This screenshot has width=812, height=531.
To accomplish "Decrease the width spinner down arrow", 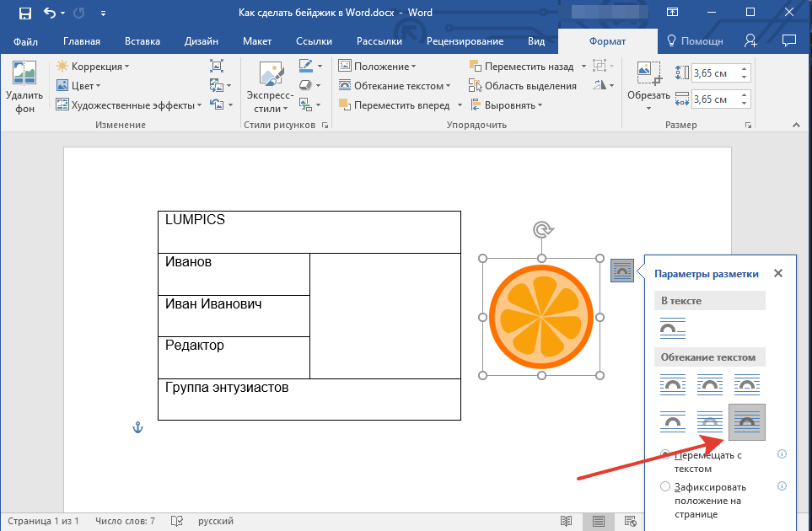I will click(x=745, y=103).
